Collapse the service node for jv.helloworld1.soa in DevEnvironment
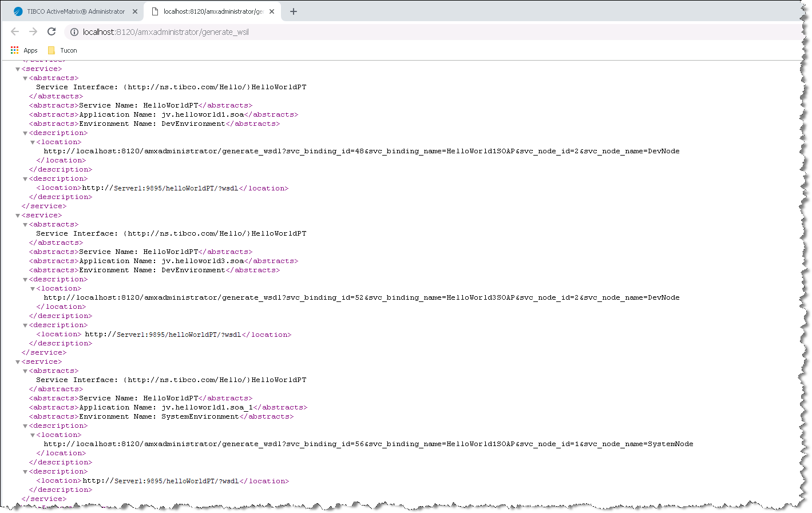812x513 pixels. 18,69
